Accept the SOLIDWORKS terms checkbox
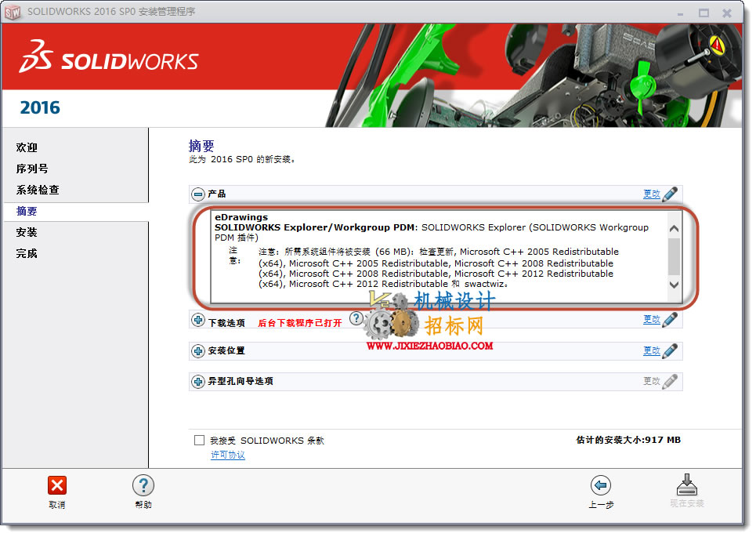The width and height of the screenshot is (756, 537). click(199, 440)
